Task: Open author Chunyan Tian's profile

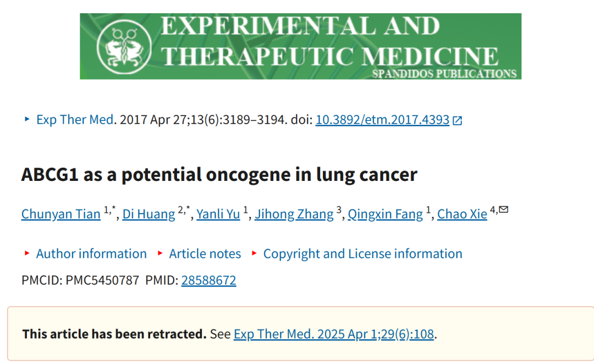Action: [x=61, y=214]
